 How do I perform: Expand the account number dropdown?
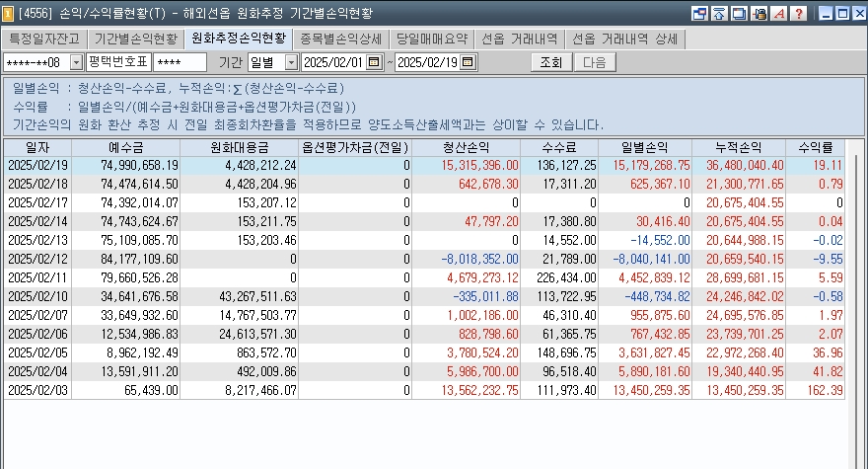pos(76,62)
